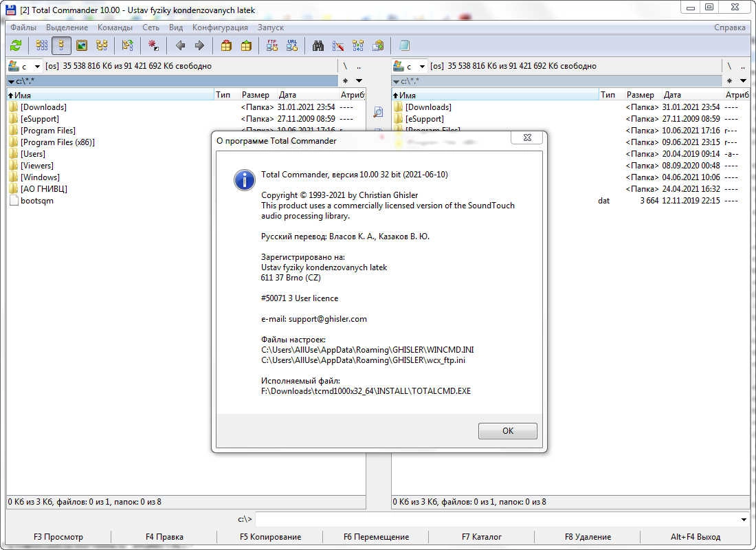
Task: Open the new URL connection icon
Action: [x=292, y=46]
